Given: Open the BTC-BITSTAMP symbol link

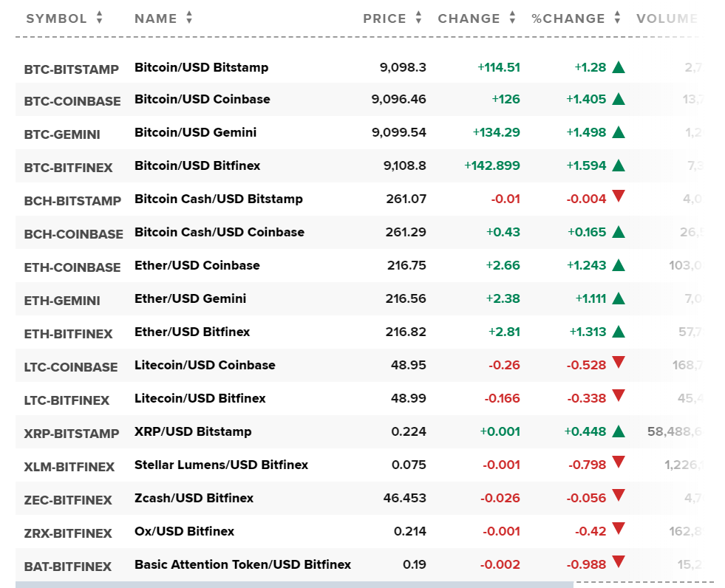Looking at the screenshot, I should [71, 69].
